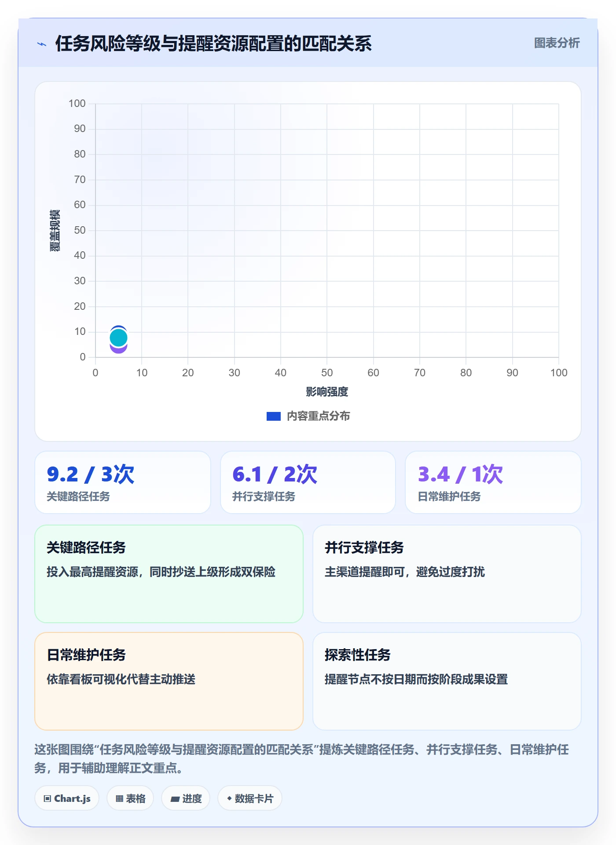Select the 3.4 / 1次 stat card

point(493,482)
